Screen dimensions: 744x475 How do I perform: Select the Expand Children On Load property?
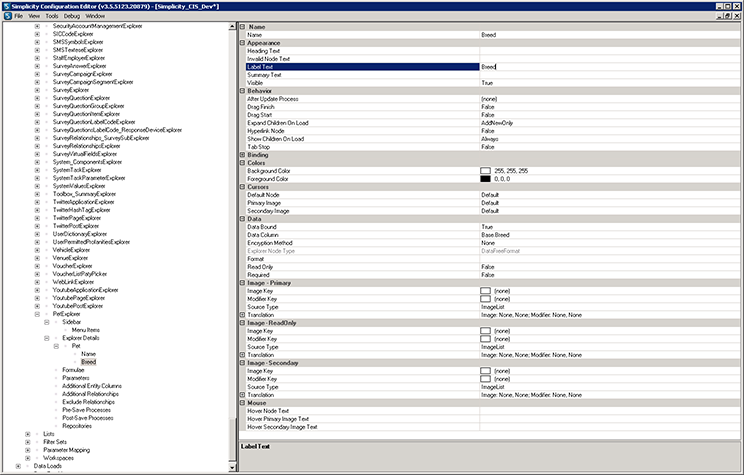(493, 123)
